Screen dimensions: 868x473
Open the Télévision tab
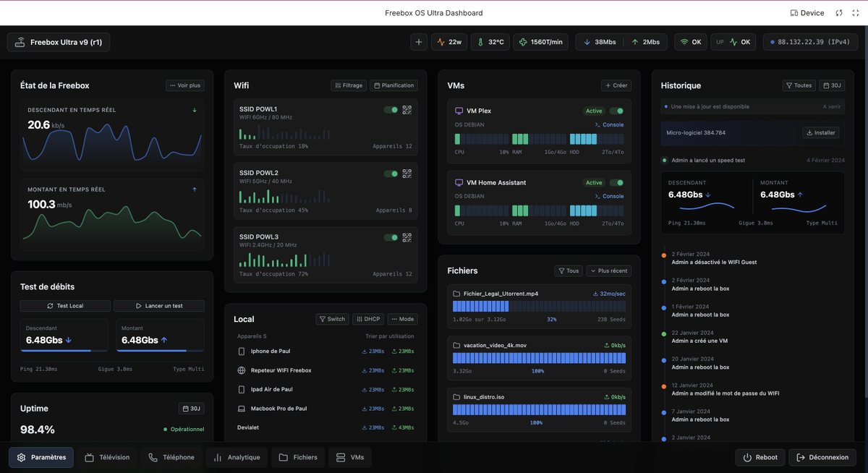[107, 457]
